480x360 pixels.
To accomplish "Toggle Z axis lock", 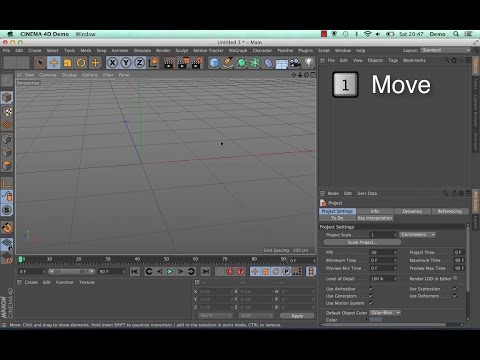I will (x=139, y=63).
